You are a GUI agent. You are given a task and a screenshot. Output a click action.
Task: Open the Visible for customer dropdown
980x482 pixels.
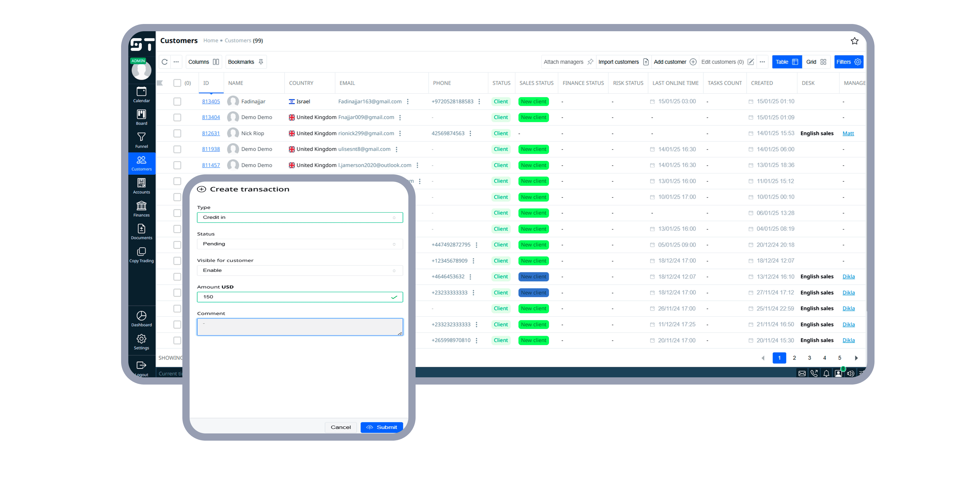click(300, 270)
